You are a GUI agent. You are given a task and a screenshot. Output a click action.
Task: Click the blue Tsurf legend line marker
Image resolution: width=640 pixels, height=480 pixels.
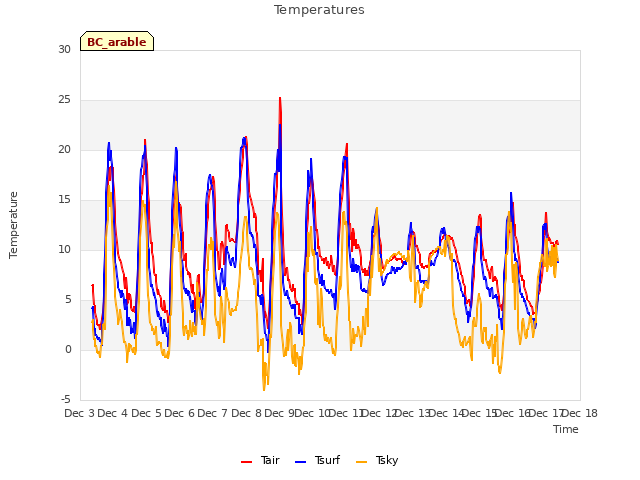coord(300,462)
